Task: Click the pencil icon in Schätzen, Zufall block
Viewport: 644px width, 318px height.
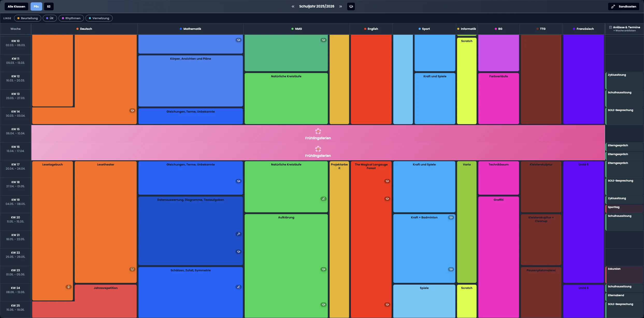Action: click(x=239, y=287)
